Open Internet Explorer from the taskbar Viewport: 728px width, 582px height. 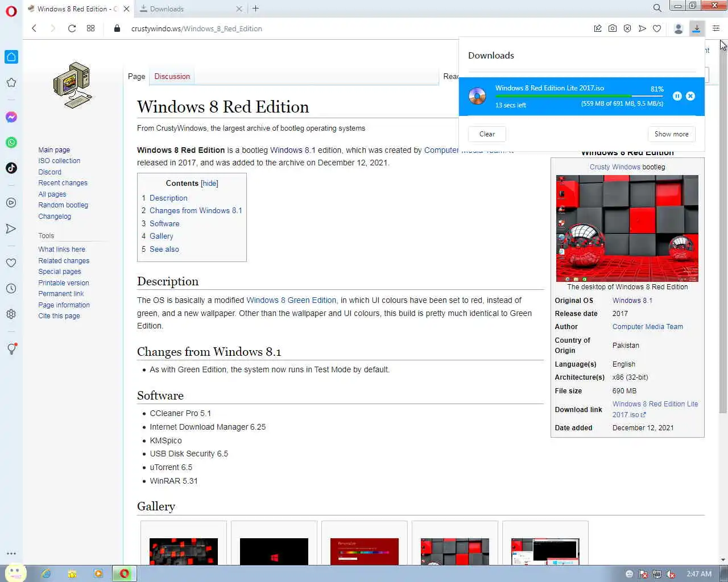click(x=46, y=573)
